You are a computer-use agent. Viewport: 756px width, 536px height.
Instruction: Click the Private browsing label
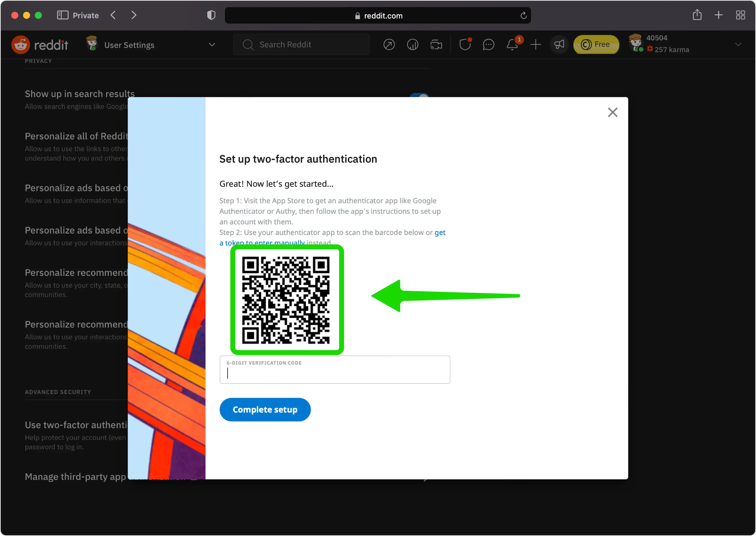click(86, 15)
